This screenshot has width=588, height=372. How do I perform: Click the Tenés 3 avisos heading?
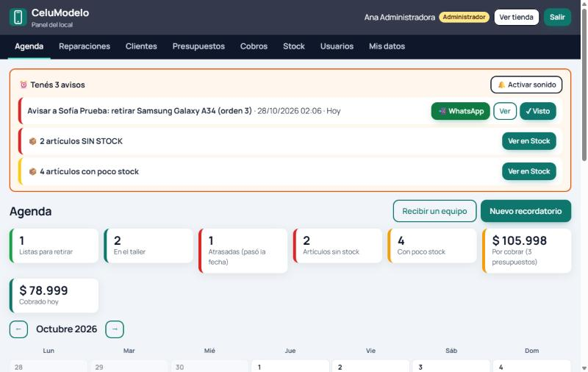click(57, 85)
